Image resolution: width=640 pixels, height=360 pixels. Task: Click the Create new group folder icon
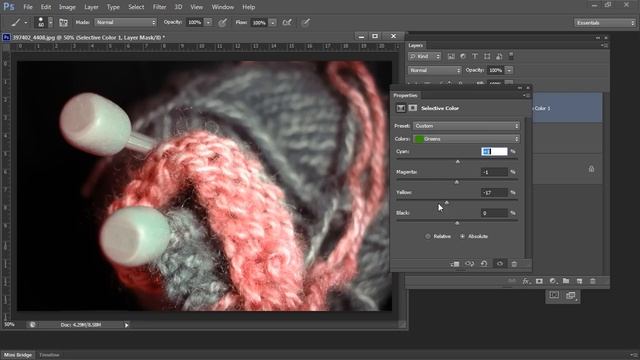click(x=566, y=281)
